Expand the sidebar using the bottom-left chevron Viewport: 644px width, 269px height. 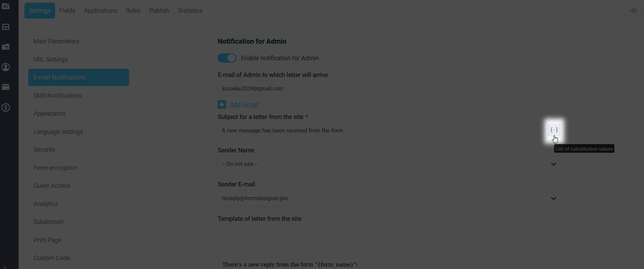click(5, 267)
